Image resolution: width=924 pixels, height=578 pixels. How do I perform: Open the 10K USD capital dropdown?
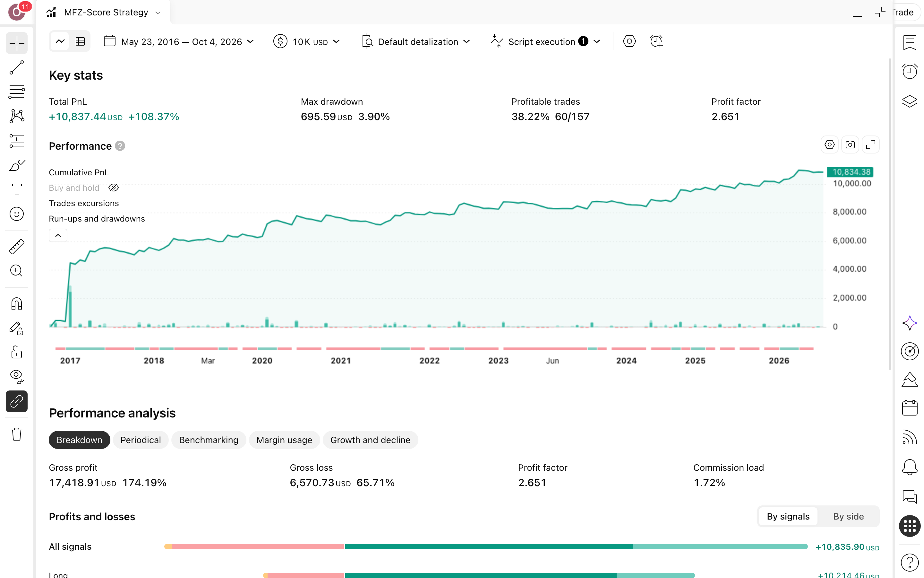pyautogui.click(x=306, y=41)
